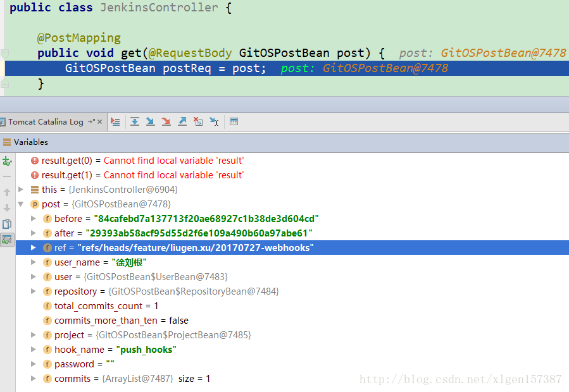The image size is (569, 392).
Task: Click the Run to Cursor icon
Action: click(214, 121)
